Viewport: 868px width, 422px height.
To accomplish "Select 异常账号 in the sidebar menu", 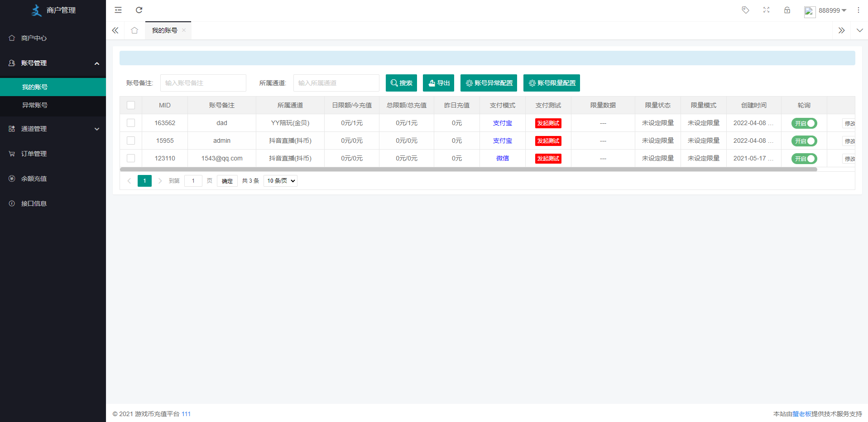I will point(34,105).
